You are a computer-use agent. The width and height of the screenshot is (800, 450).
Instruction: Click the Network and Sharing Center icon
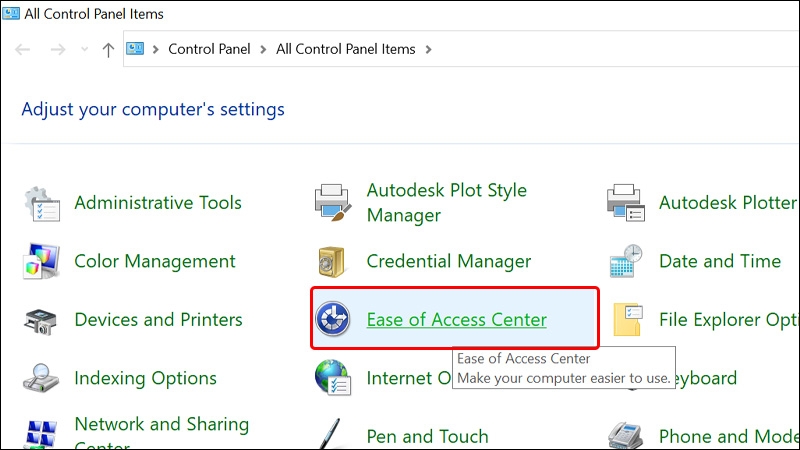[41, 434]
